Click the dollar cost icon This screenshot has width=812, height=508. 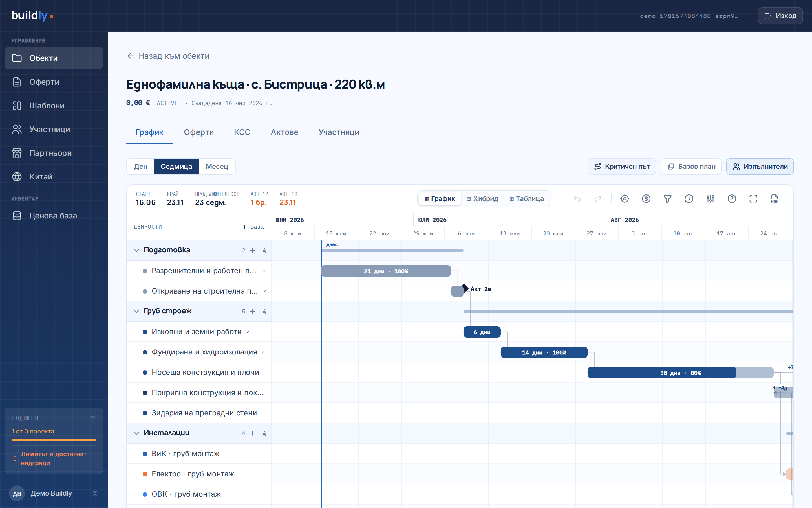646,199
